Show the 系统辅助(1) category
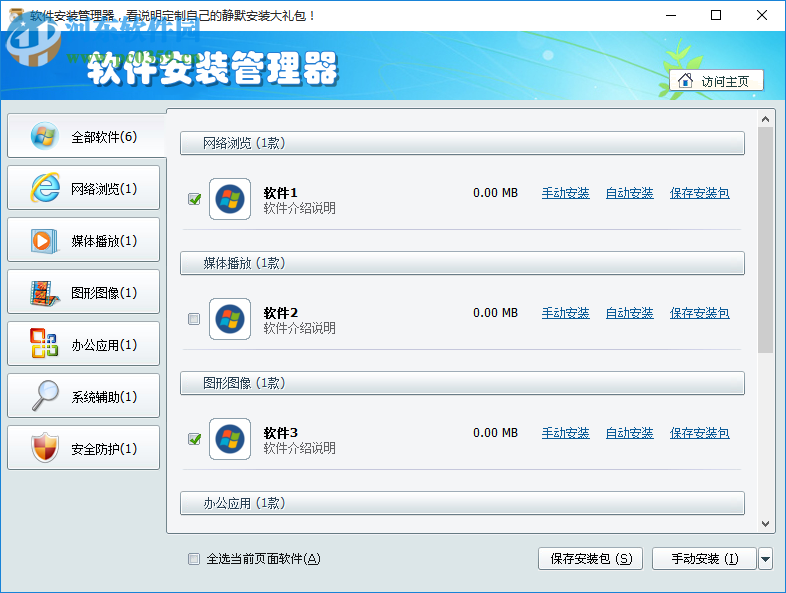Image resolution: width=786 pixels, height=593 pixels. click(x=84, y=396)
